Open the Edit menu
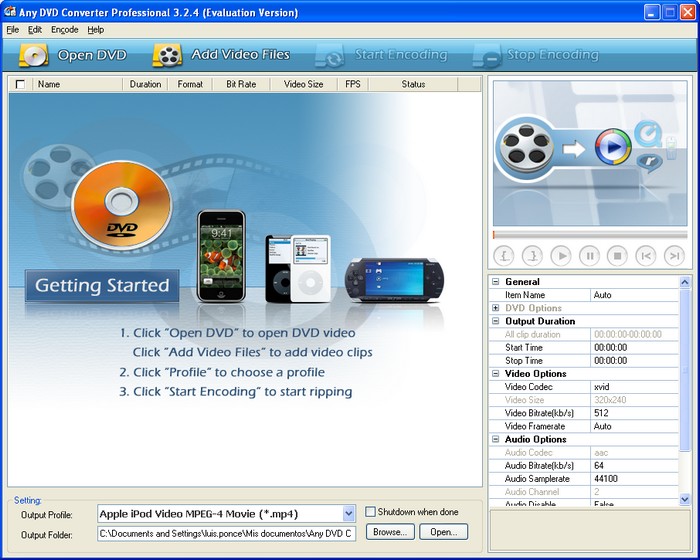Image resolution: width=700 pixels, height=560 pixels. (35, 30)
